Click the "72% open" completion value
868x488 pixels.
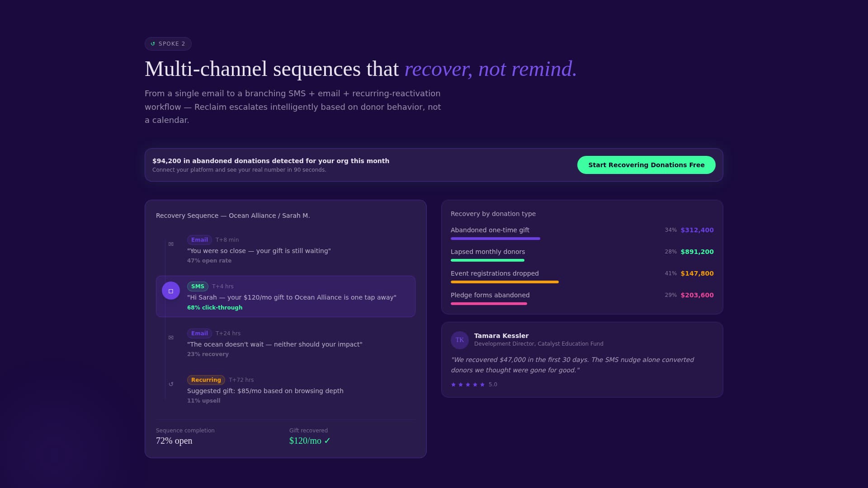(x=174, y=441)
